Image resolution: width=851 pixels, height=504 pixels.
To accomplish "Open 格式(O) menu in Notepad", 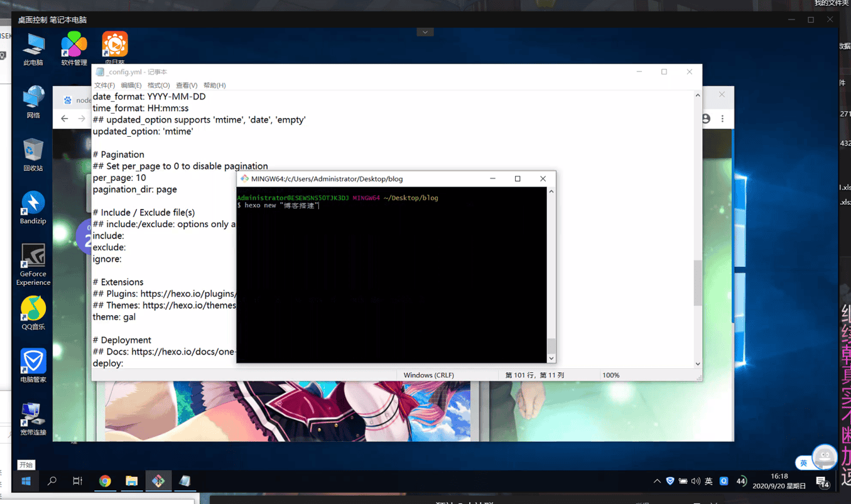I will point(158,85).
